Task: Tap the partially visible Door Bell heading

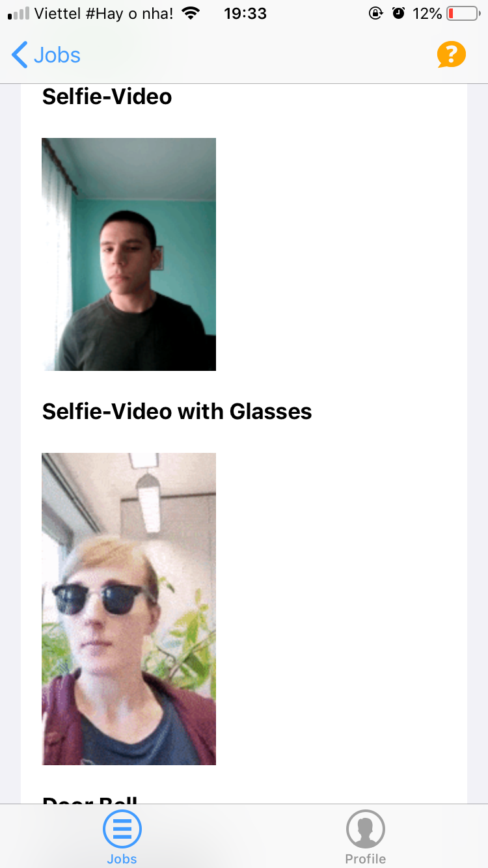Action: coord(90,799)
